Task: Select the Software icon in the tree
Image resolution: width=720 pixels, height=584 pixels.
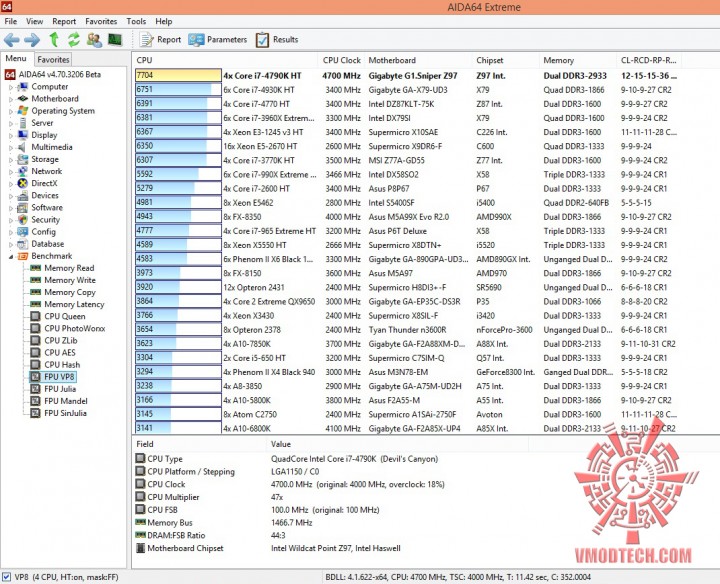Action: 22,208
